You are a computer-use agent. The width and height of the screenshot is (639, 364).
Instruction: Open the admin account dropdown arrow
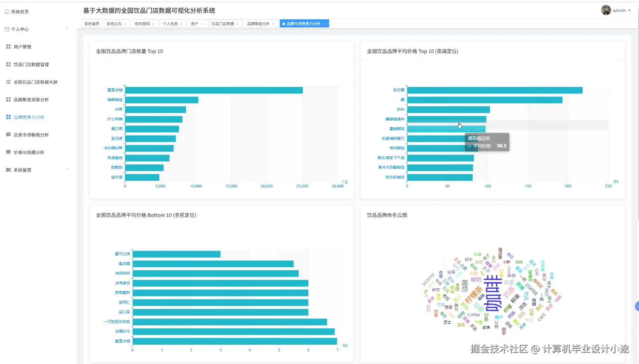coord(629,10)
